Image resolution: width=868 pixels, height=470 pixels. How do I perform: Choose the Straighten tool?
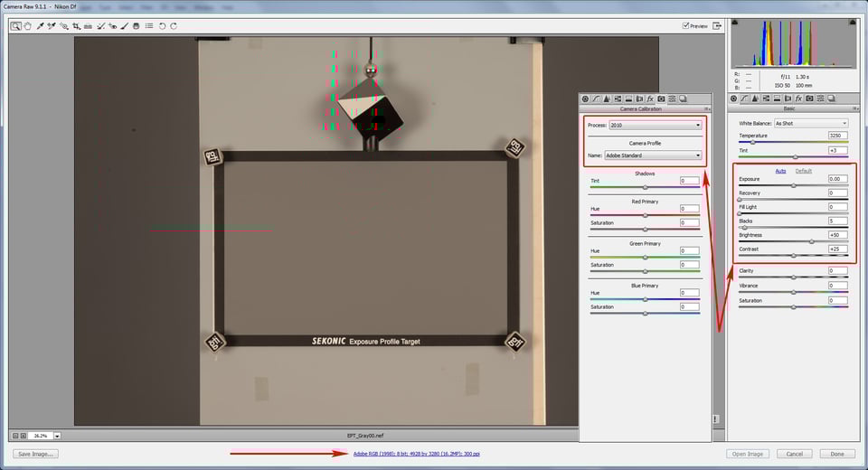[88, 26]
